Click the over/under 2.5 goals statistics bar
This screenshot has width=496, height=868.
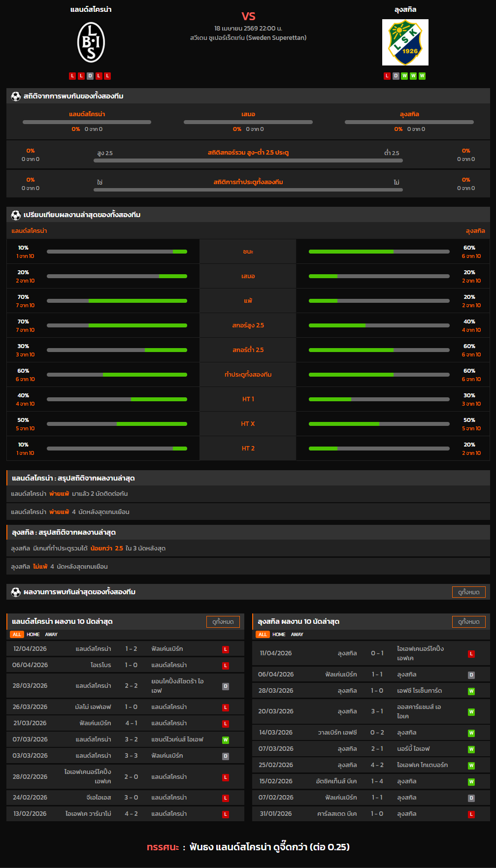pyautogui.click(x=248, y=161)
